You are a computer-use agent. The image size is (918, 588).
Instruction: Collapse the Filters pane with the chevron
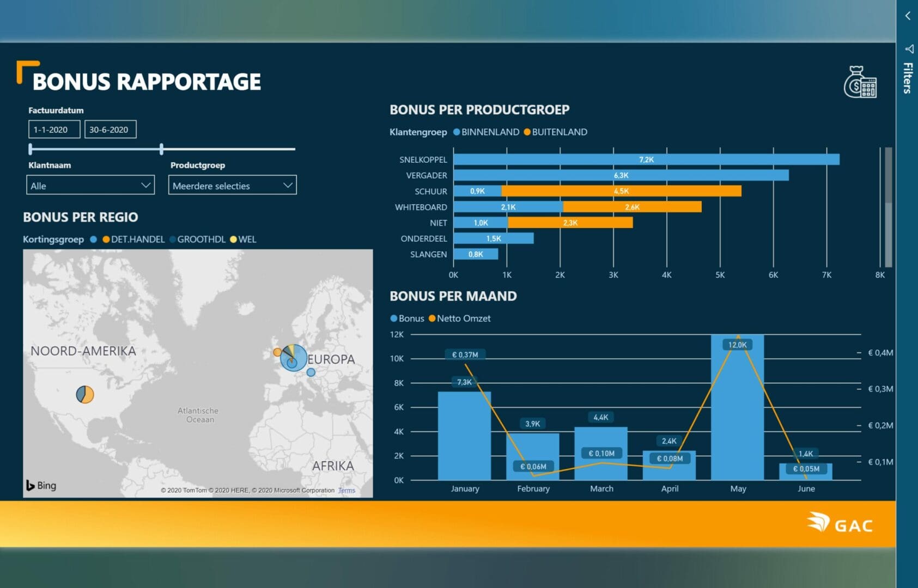907,15
